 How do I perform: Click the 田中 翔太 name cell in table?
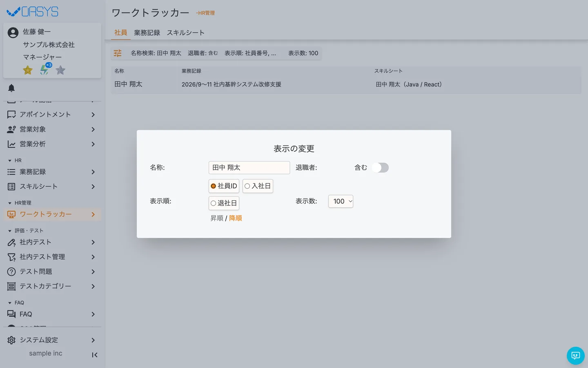(128, 84)
